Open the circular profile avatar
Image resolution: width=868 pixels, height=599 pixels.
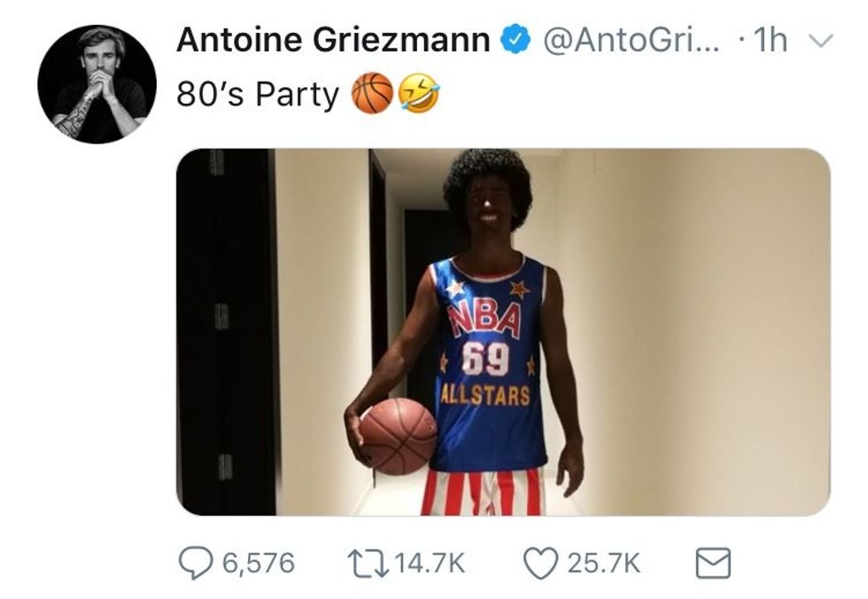(97, 84)
